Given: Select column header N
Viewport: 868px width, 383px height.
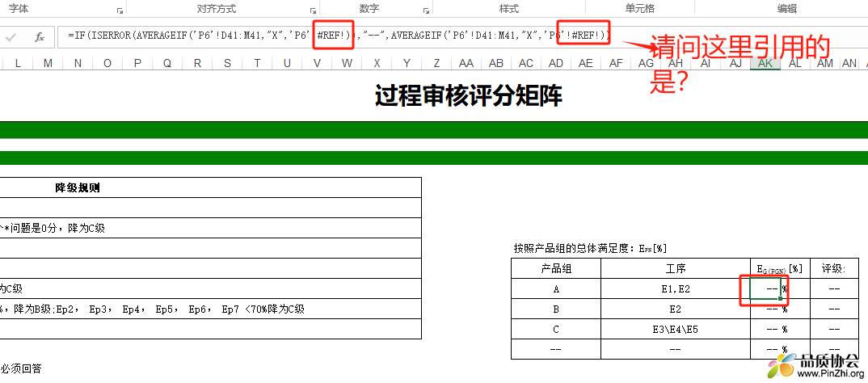Looking at the screenshot, I should click(78, 63).
